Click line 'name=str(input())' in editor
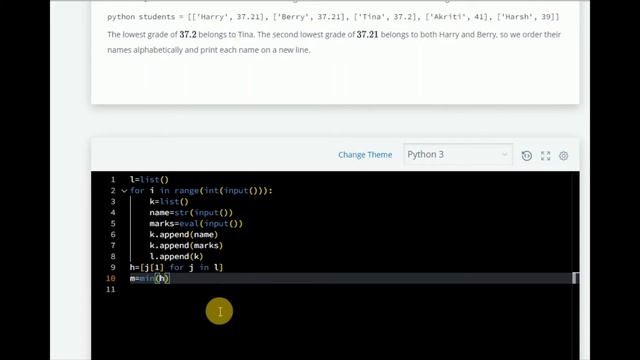This screenshot has height=360, width=640. pos(191,213)
